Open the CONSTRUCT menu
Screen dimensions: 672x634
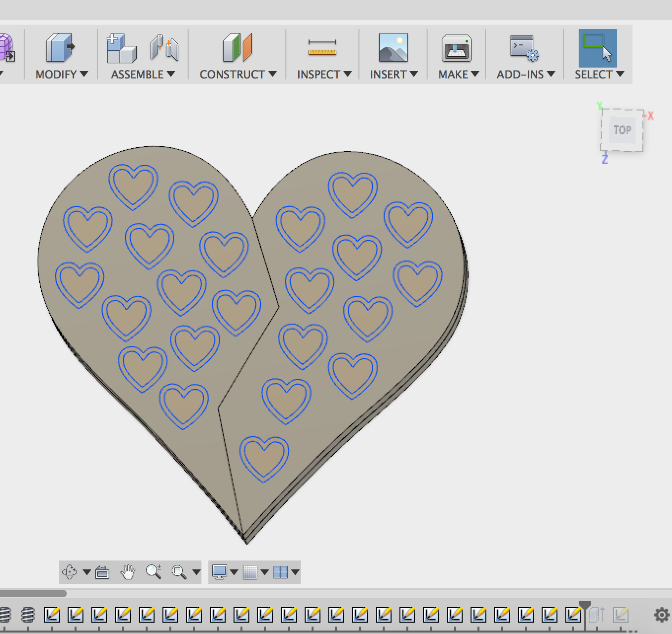click(x=238, y=75)
